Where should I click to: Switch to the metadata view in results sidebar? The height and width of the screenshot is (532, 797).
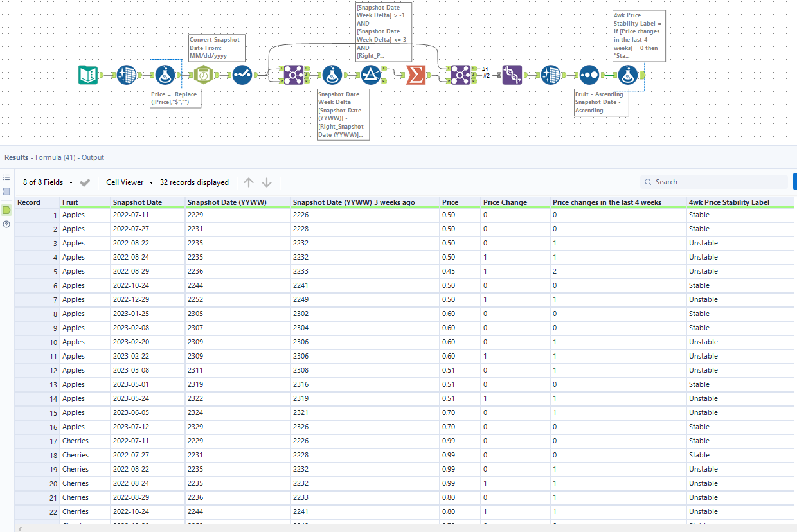(x=6, y=191)
